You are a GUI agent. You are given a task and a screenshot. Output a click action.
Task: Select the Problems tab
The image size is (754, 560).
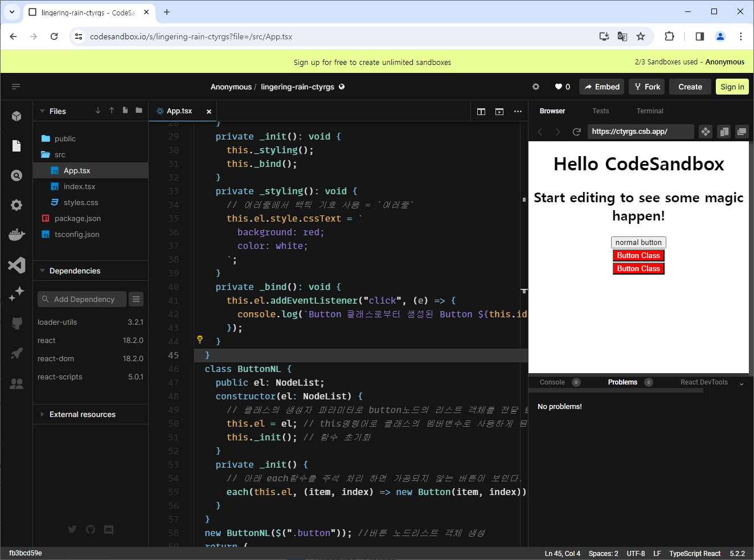coord(622,382)
